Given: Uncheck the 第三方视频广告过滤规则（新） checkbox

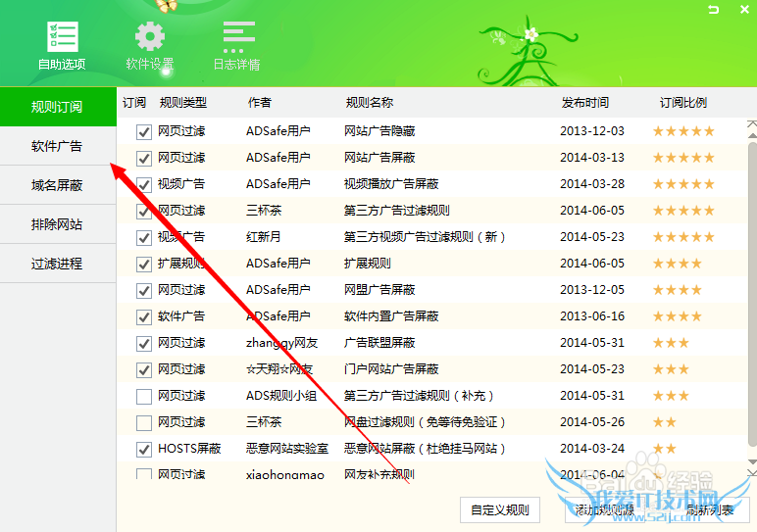Looking at the screenshot, I should (x=144, y=238).
